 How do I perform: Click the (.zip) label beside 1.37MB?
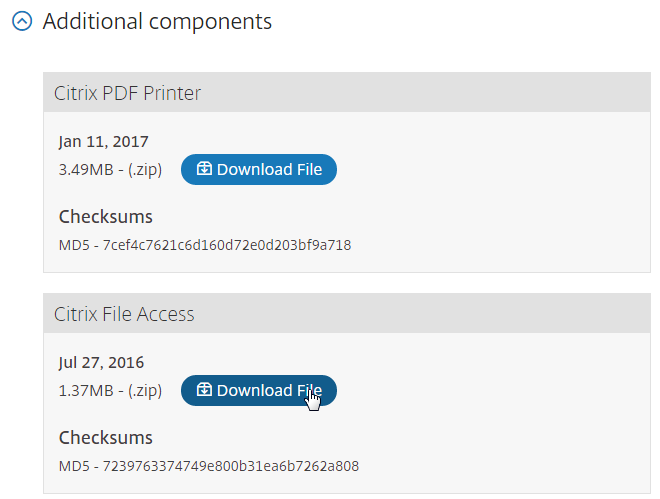click(x=142, y=391)
